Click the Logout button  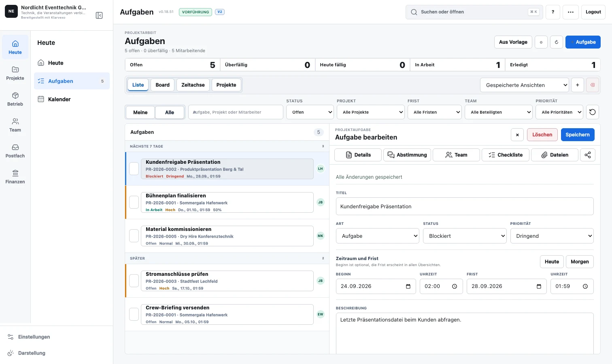[x=593, y=12]
